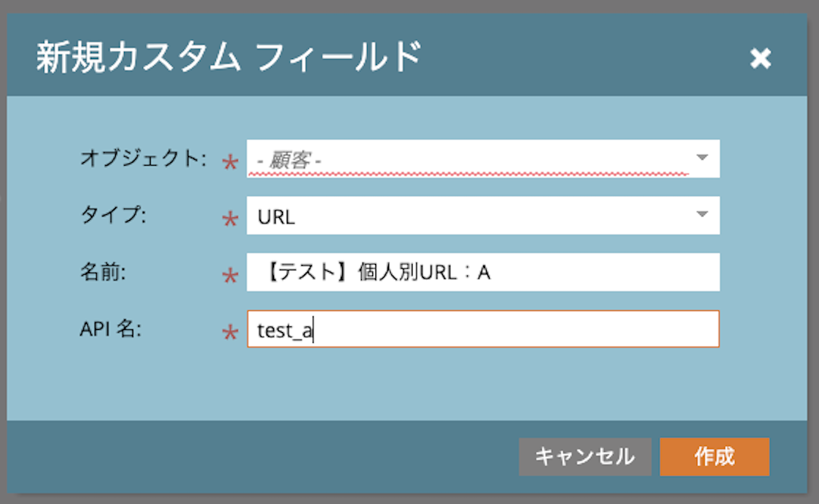Close the 新規カスタム フィールド dialog
The height and width of the screenshot is (504, 819).
(760, 59)
